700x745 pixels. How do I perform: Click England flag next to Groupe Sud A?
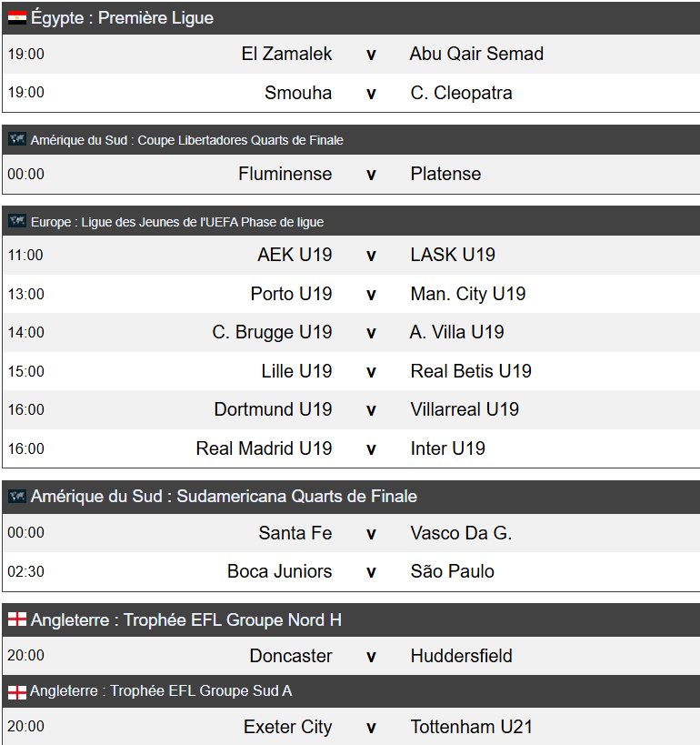(17, 692)
